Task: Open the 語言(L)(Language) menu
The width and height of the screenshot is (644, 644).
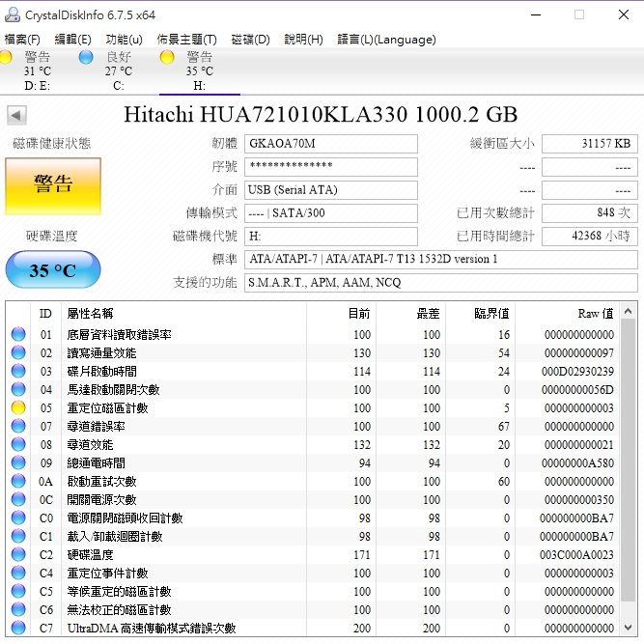Action: 386,40
